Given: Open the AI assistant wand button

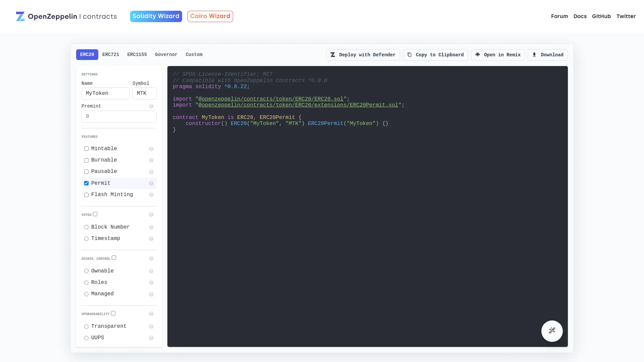Looking at the screenshot, I should coord(552,331).
